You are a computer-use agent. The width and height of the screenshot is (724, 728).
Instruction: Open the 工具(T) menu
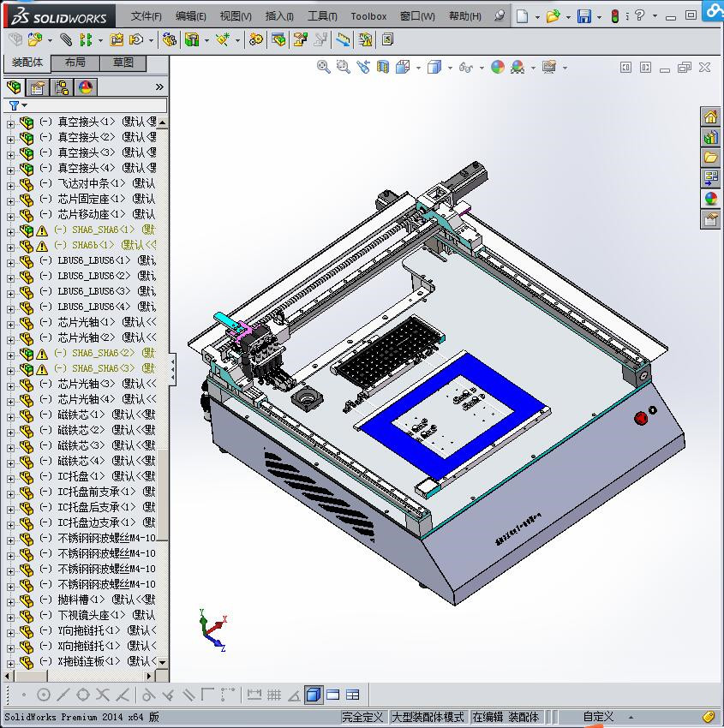[x=322, y=16]
